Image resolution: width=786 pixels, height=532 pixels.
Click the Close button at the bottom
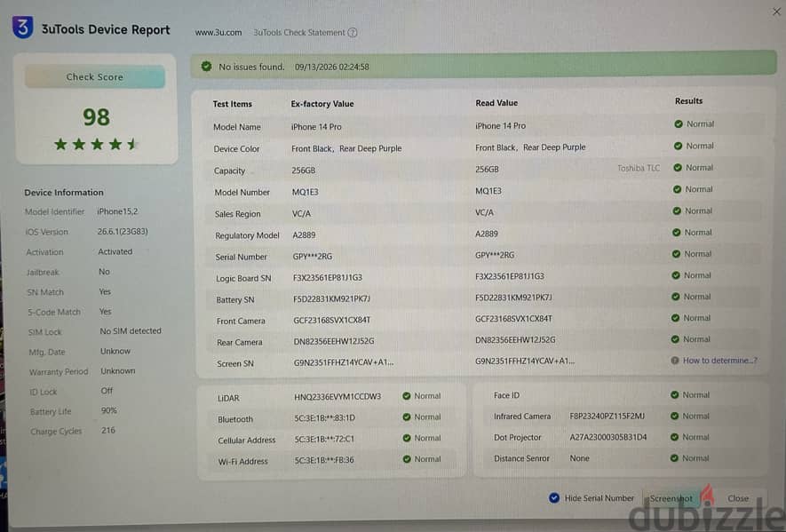(x=738, y=498)
